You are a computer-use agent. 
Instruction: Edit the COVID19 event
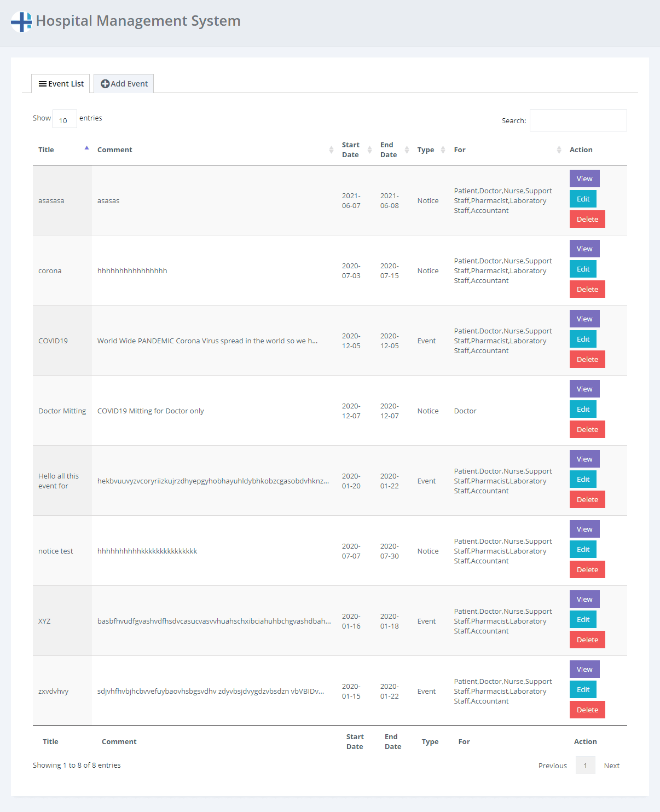(582, 339)
